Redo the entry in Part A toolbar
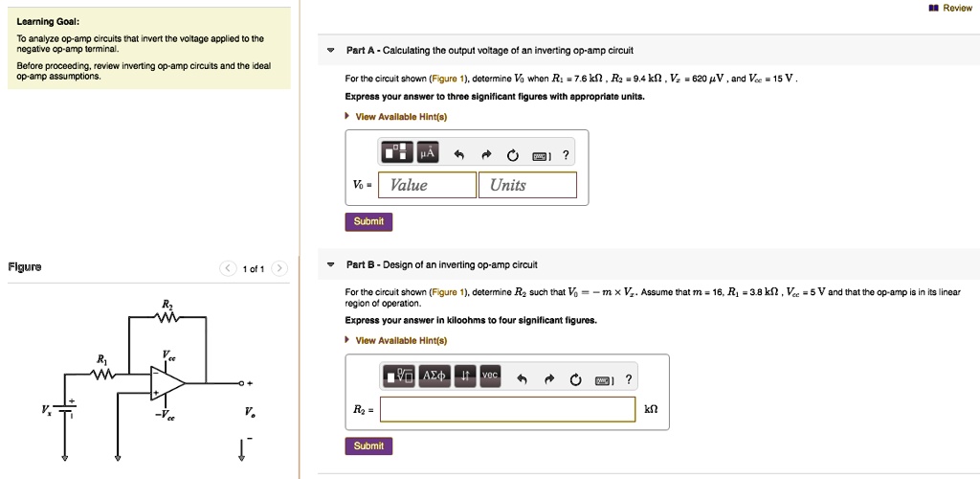This screenshot has width=980, height=479. pos(485,154)
